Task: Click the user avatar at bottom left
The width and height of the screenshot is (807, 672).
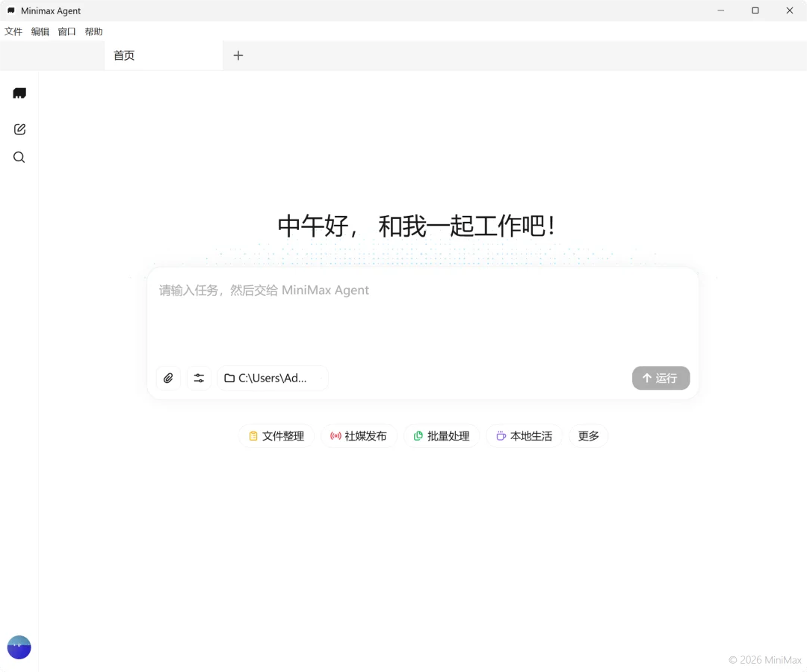Action: 19,647
